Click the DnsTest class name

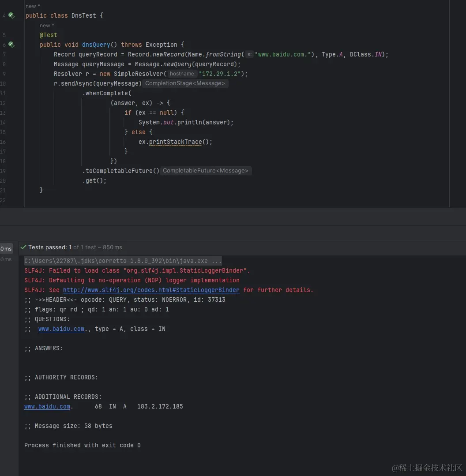point(83,15)
